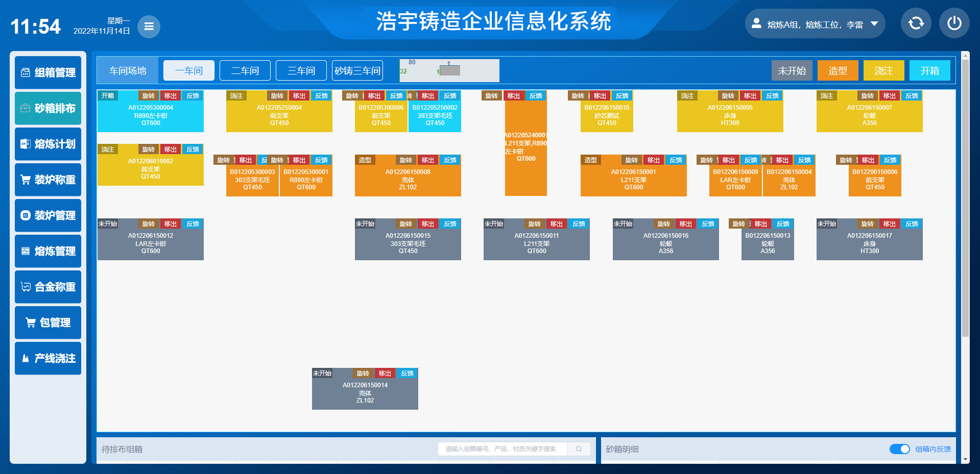Screen dimensions: 980x474
Task: Select the 一车间 tab
Action: [x=189, y=70]
